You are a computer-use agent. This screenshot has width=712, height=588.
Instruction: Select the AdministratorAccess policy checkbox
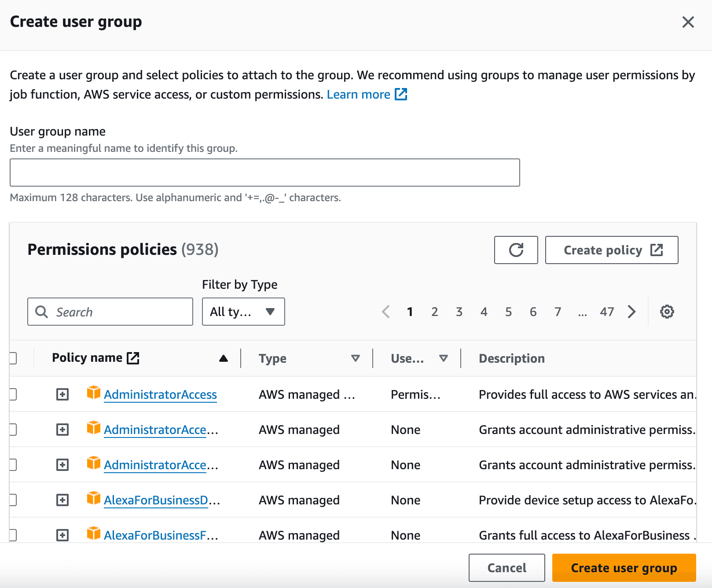pyautogui.click(x=13, y=394)
